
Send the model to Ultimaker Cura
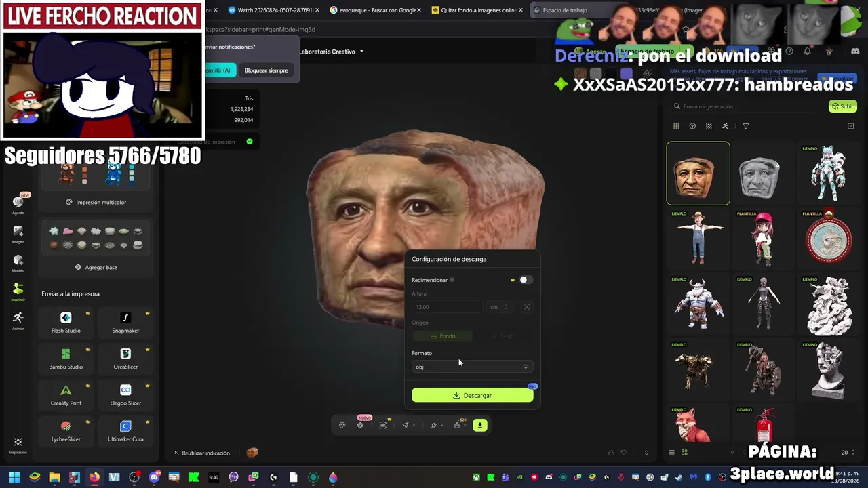pyautogui.click(x=125, y=430)
